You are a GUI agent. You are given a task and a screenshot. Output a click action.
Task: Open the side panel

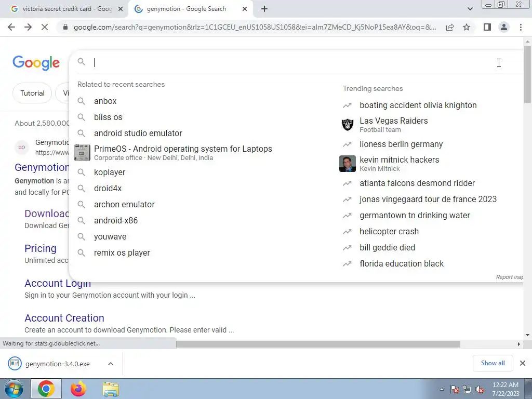[x=487, y=27]
